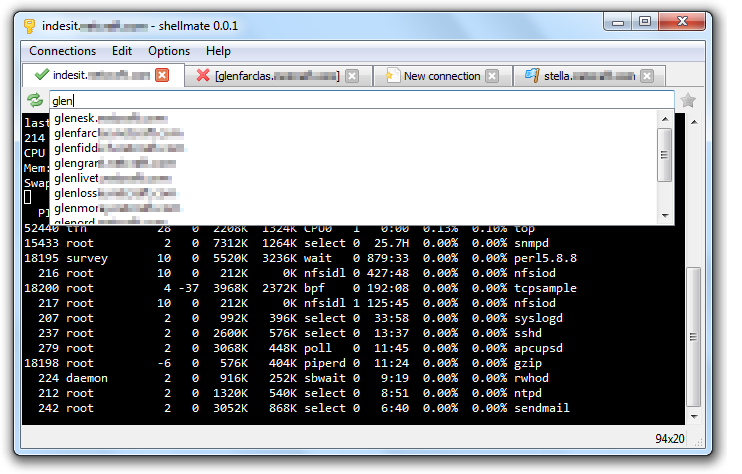Image resolution: width=742 pixels, height=474 pixels.
Task: Choose glenesk from the suggestion list
Action: (354, 118)
